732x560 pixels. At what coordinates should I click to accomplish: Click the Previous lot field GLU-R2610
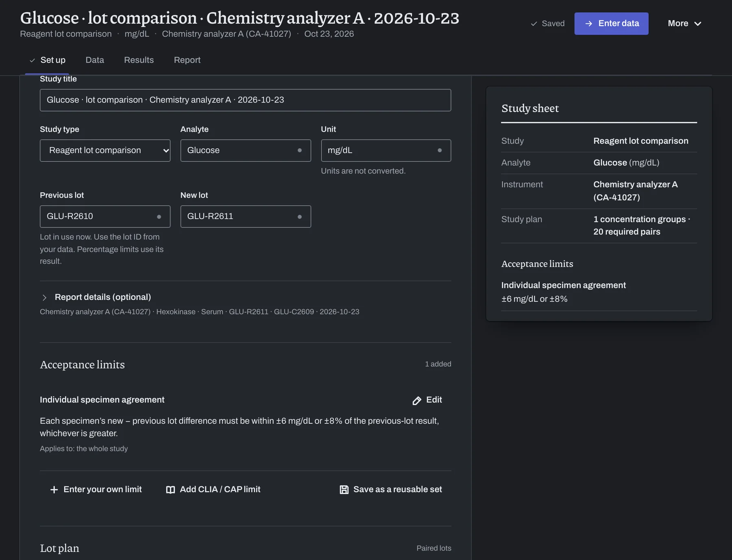(x=105, y=217)
